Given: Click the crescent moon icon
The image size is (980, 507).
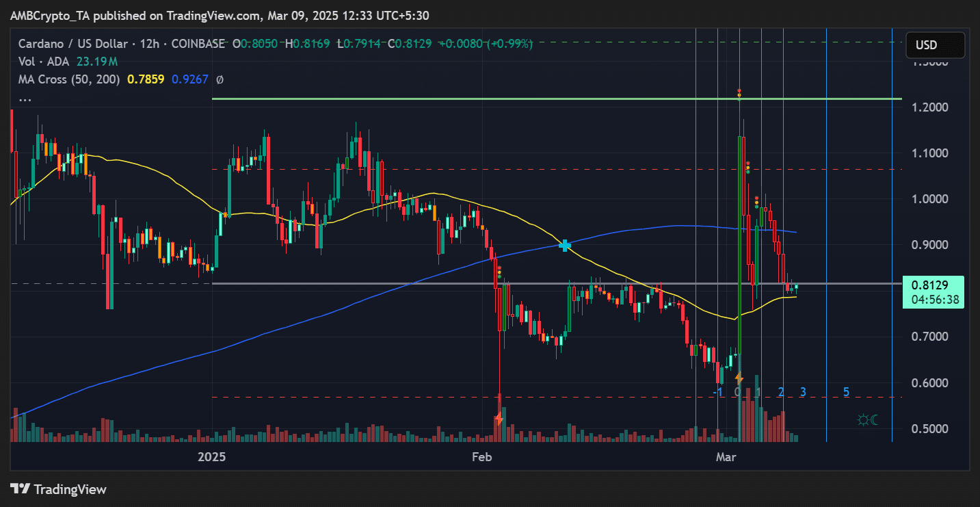Looking at the screenshot, I should [x=876, y=419].
